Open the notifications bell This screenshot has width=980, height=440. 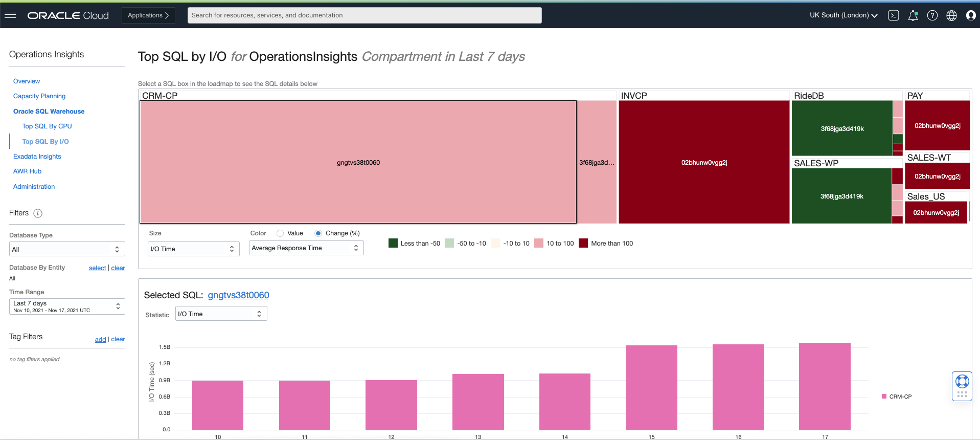(x=913, y=15)
